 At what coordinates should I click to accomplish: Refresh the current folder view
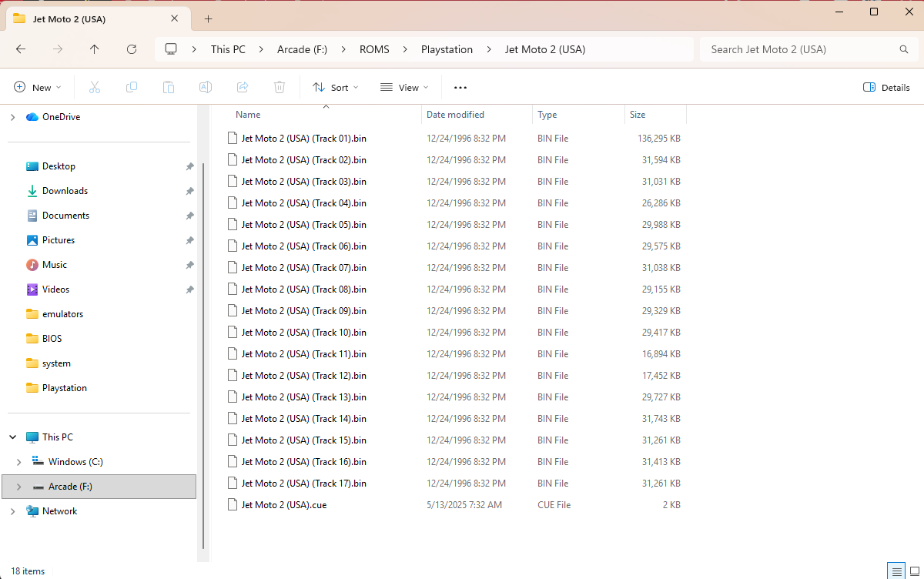click(132, 49)
